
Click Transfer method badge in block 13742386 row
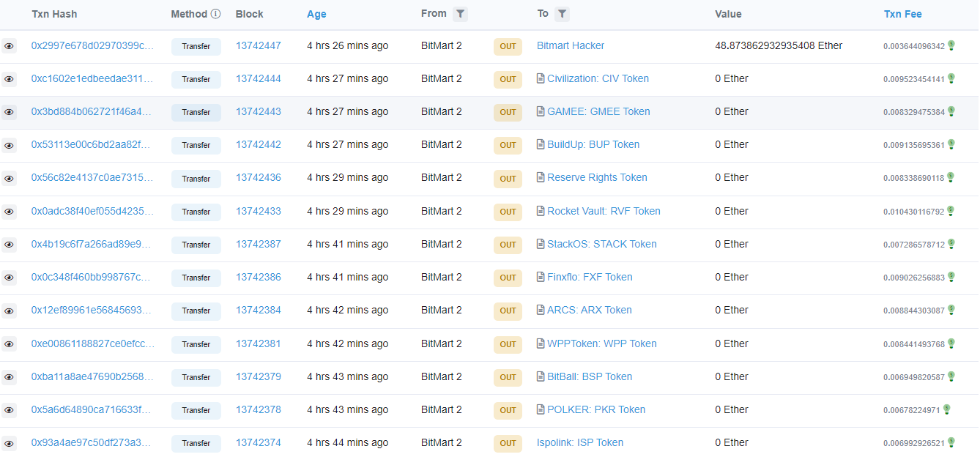tap(196, 278)
